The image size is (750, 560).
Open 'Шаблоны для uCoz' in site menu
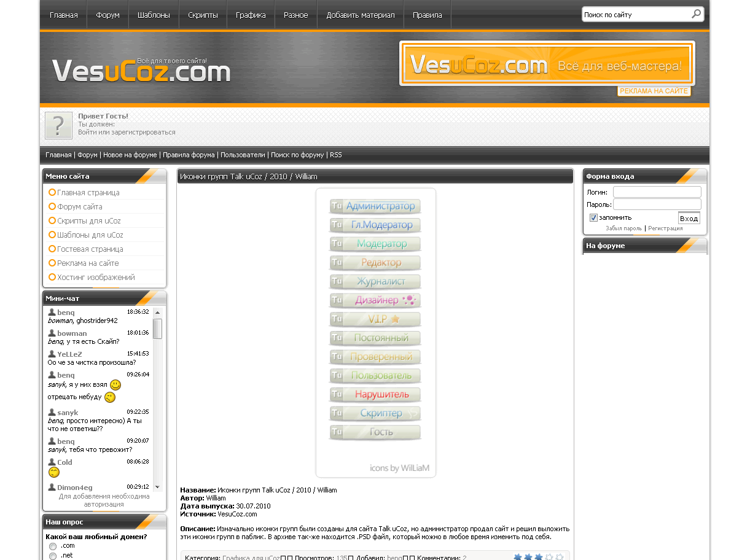pyautogui.click(x=90, y=235)
